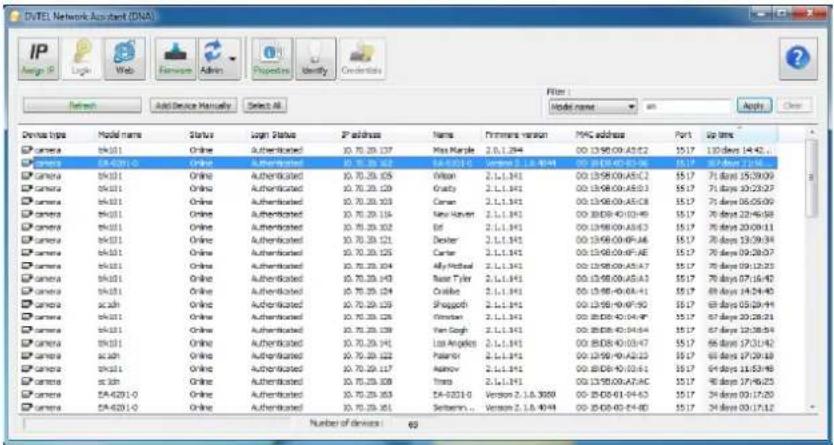The image size is (834, 445).
Task: Click the camera icon in Krusty row
Action: pos(27,188)
